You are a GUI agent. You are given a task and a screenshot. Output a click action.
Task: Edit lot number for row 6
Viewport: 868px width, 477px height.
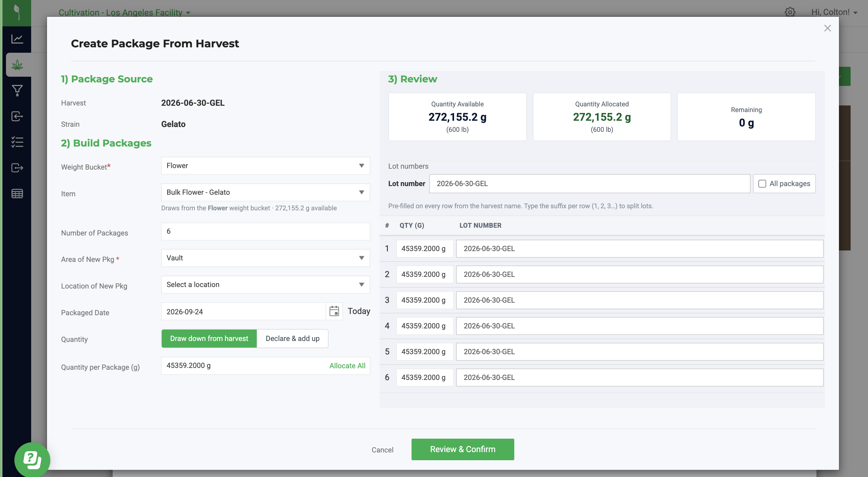click(x=639, y=378)
